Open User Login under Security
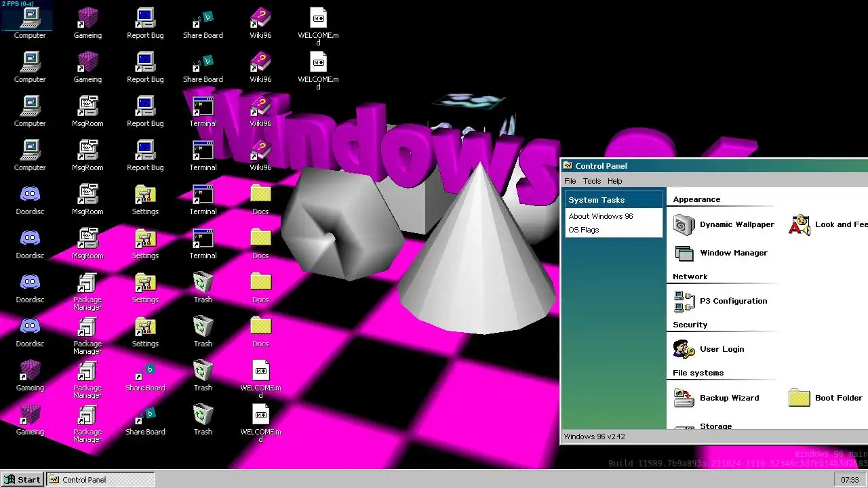Image resolution: width=868 pixels, height=488 pixels. 709,349
